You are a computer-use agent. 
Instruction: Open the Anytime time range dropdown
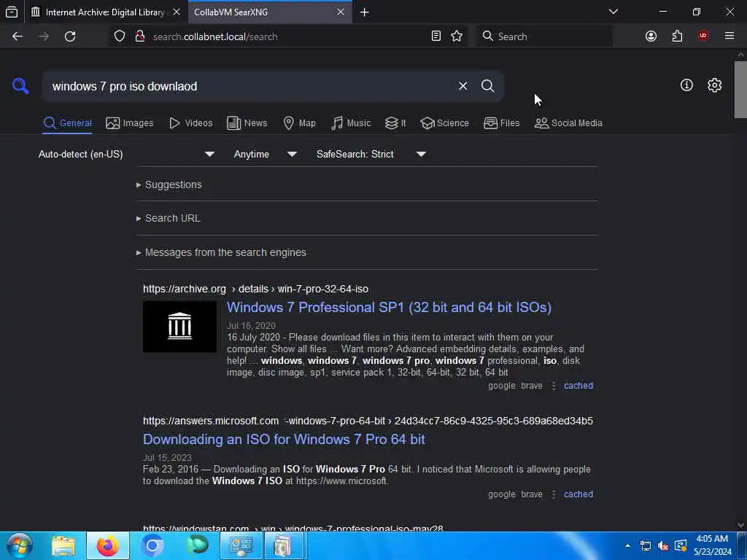coord(266,154)
